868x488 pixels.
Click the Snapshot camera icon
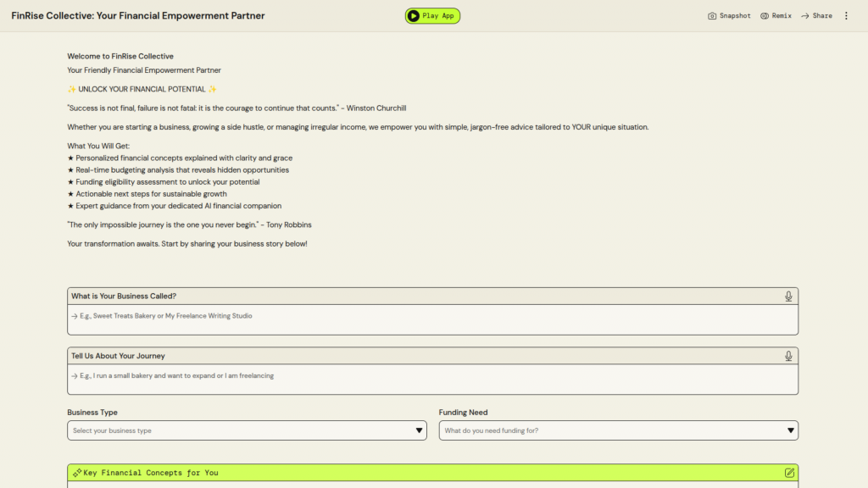point(712,16)
